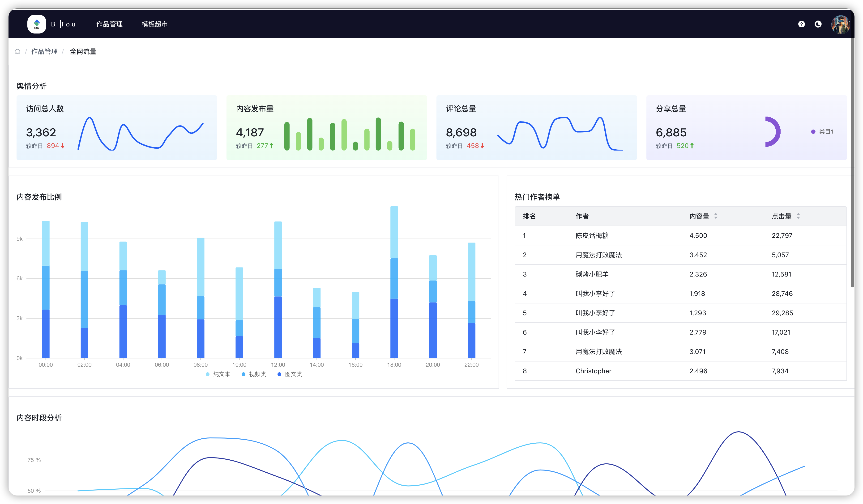
Task: Click the red down arrow beside 458
Action: click(482, 146)
